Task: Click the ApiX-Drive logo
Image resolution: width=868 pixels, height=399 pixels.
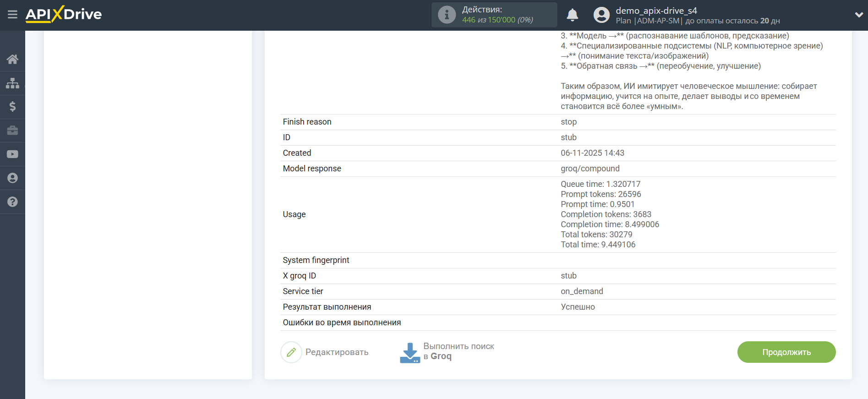Action: 64,15
